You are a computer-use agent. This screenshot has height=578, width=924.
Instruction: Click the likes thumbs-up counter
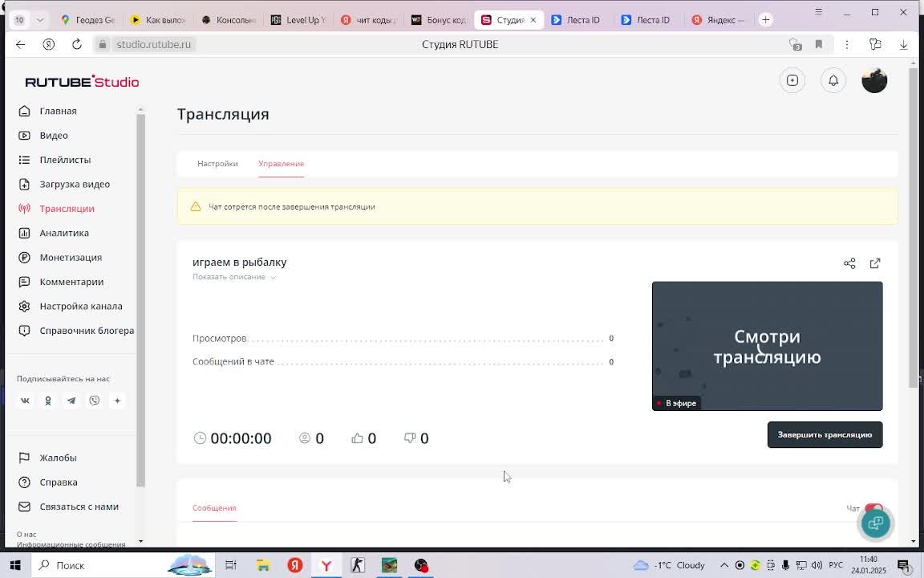(x=363, y=438)
